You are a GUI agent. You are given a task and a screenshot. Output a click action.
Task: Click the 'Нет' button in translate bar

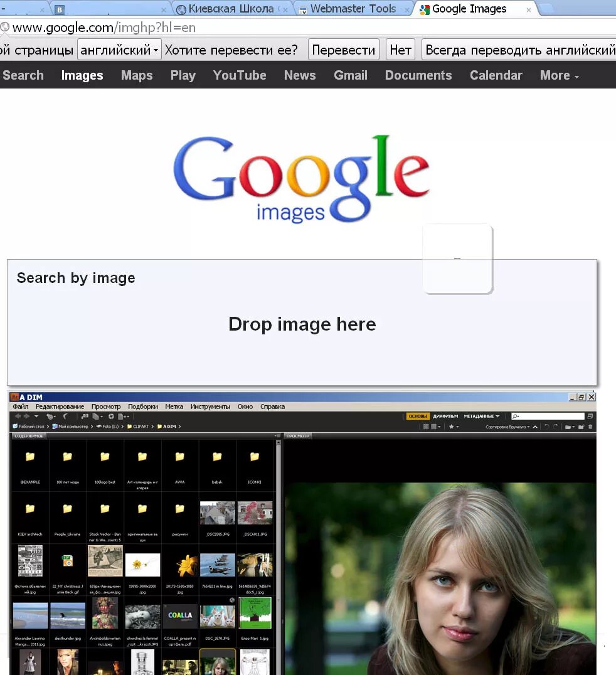point(400,50)
